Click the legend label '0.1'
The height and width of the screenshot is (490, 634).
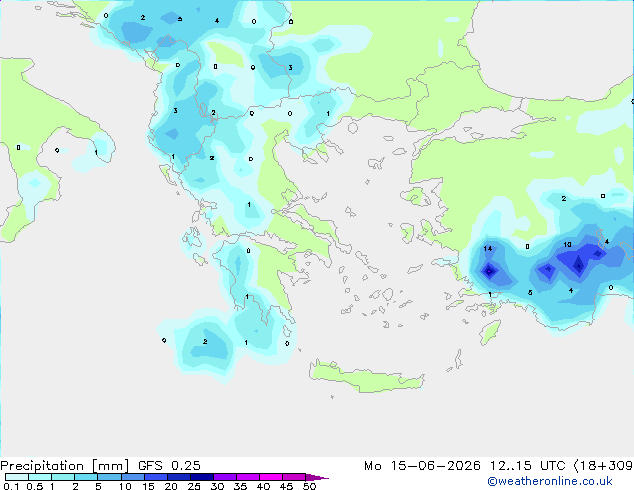pos(11,486)
